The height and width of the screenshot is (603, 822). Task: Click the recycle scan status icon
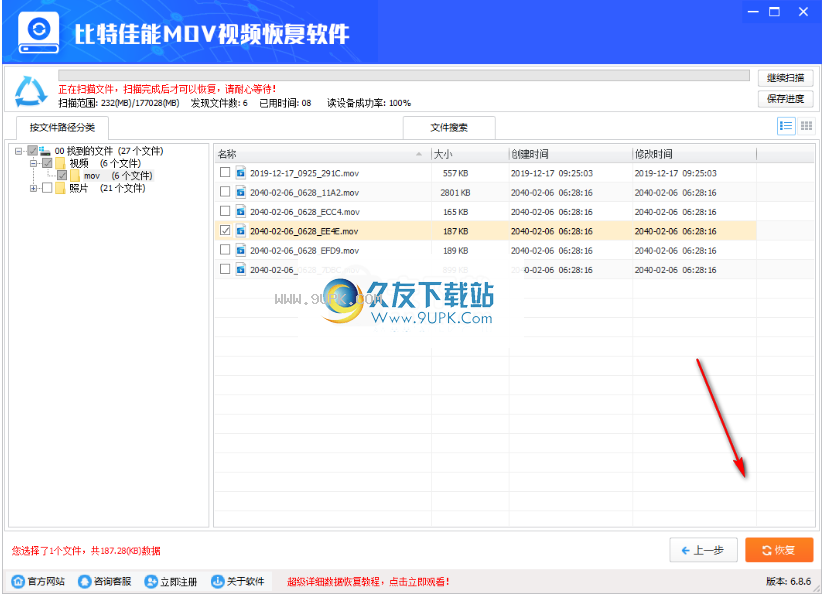pos(30,91)
